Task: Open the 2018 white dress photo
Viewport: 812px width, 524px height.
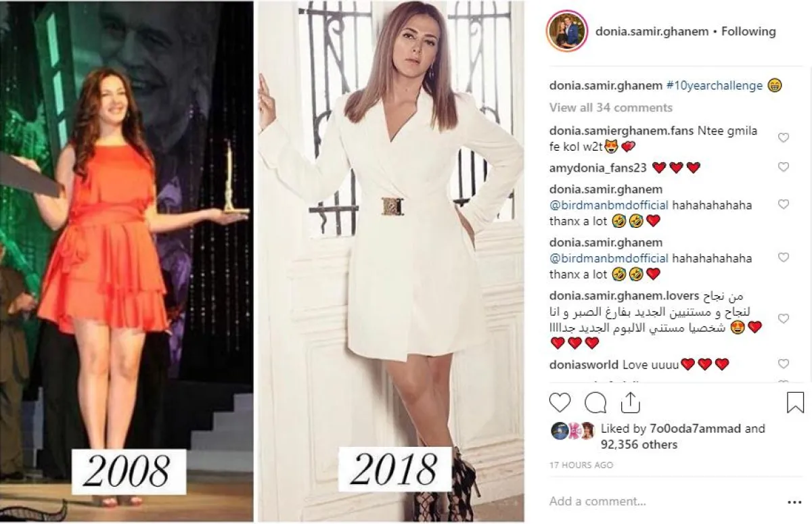Action: [x=391, y=261]
